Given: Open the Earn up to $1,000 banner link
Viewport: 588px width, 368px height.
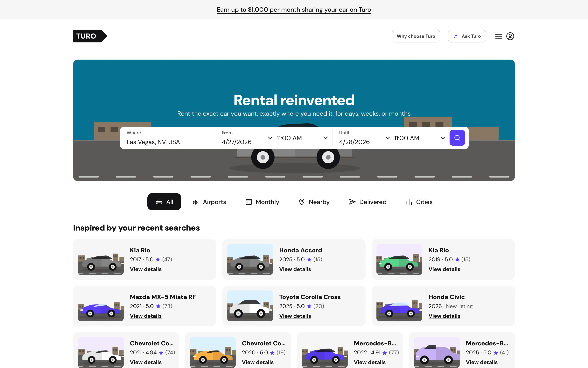Looking at the screenshot, I should [x=294, y=10].
